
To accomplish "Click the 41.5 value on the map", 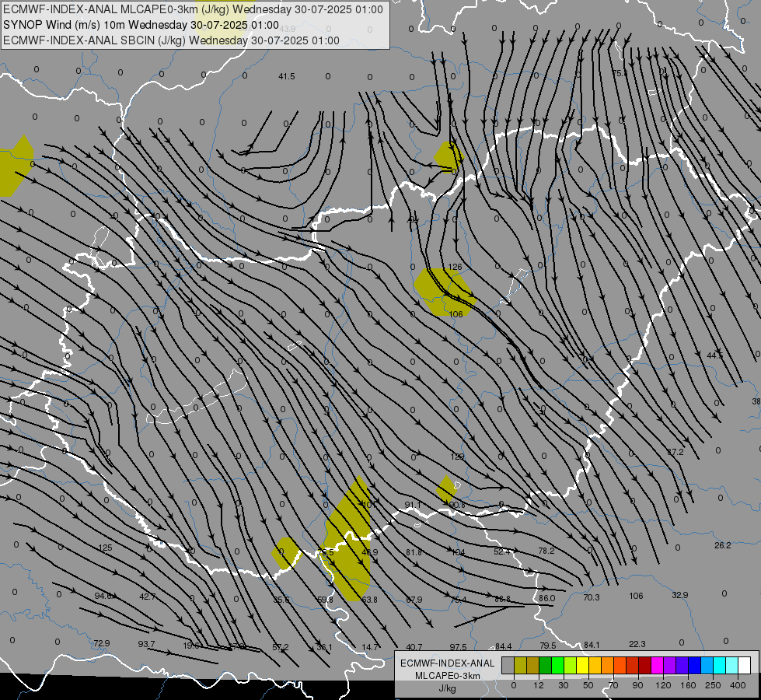I will (286, 76).
